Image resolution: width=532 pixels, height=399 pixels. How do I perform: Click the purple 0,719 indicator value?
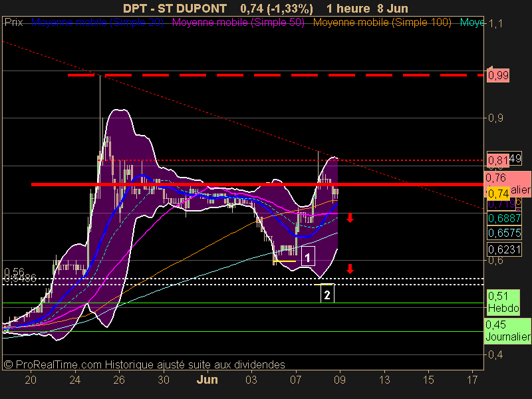click(502, 204)
